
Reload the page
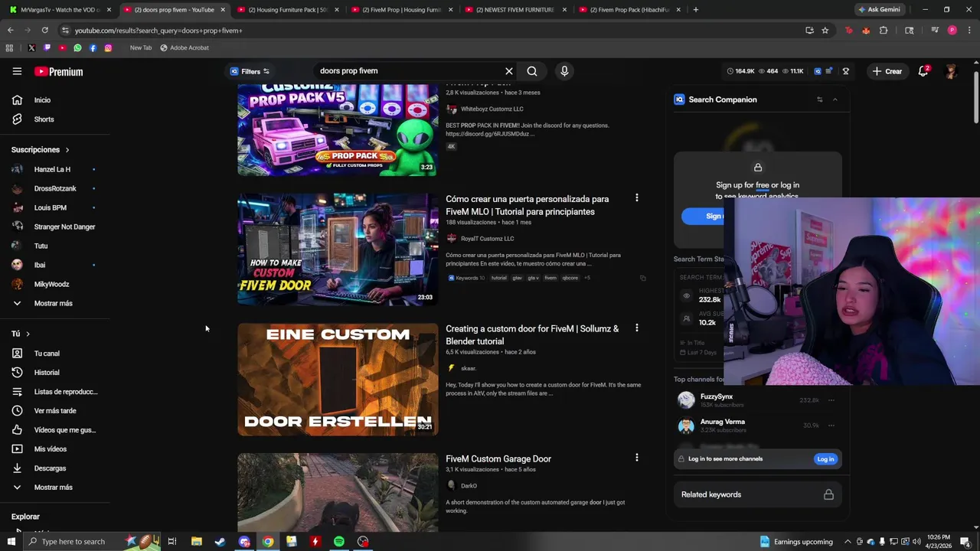click(44, 31)
